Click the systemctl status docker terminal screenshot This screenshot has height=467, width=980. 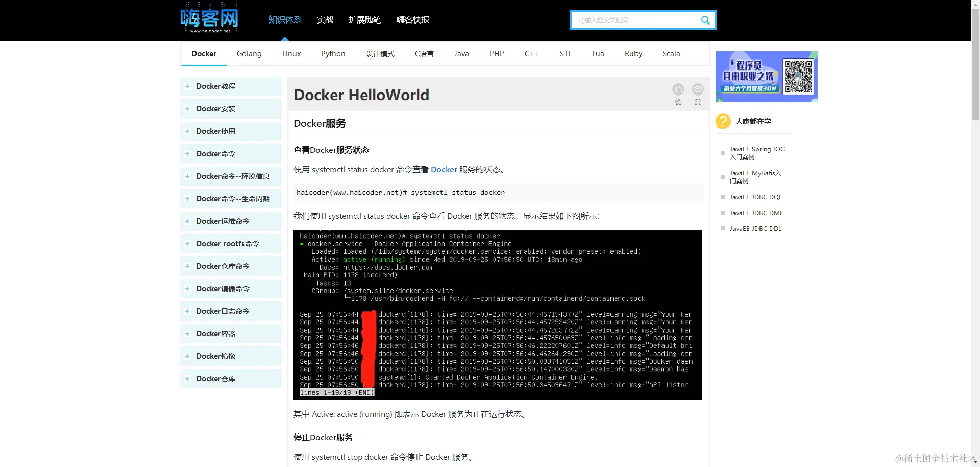point(498,315)
